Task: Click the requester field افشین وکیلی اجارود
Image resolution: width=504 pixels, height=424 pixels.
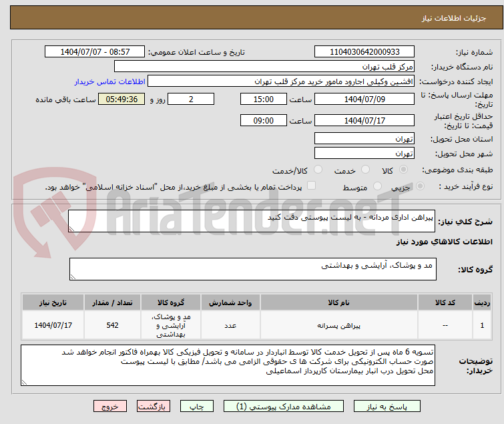Action: point(281,81)
